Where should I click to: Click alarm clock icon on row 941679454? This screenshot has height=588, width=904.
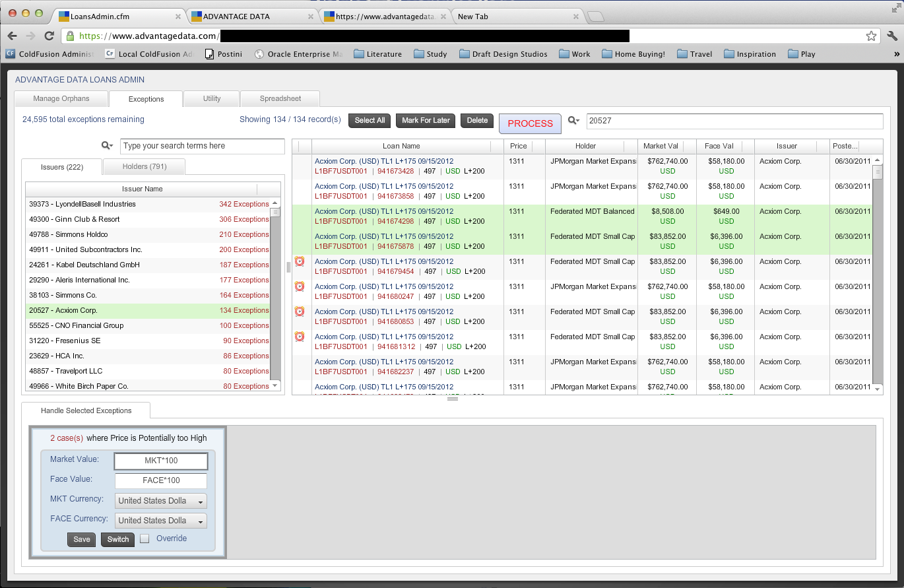[300, 261]
